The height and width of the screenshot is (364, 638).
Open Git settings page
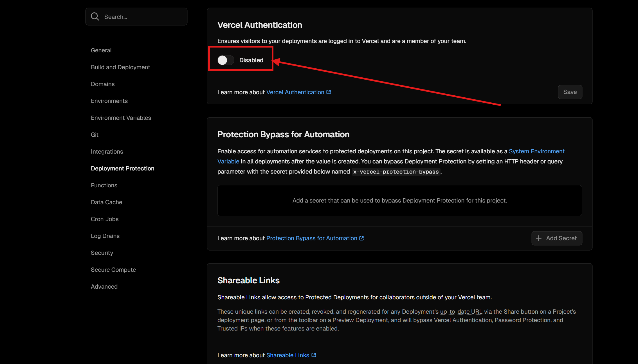pos(95,135)
